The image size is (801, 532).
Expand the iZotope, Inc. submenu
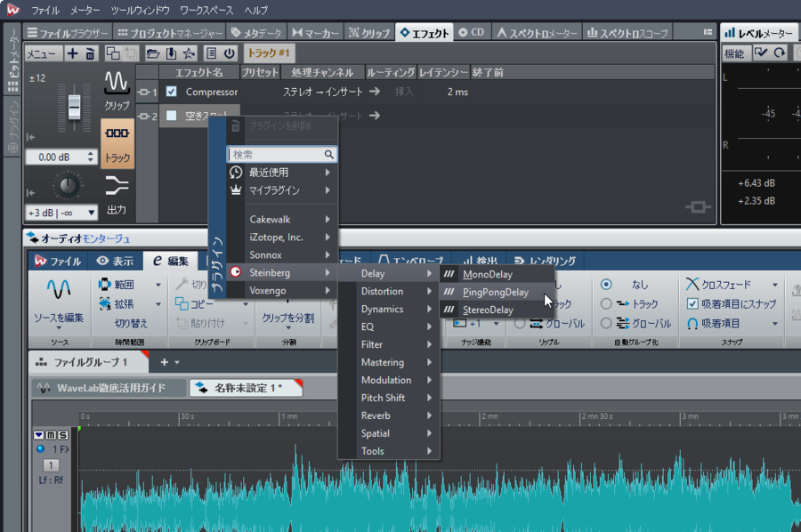click(x=282, y=238)
